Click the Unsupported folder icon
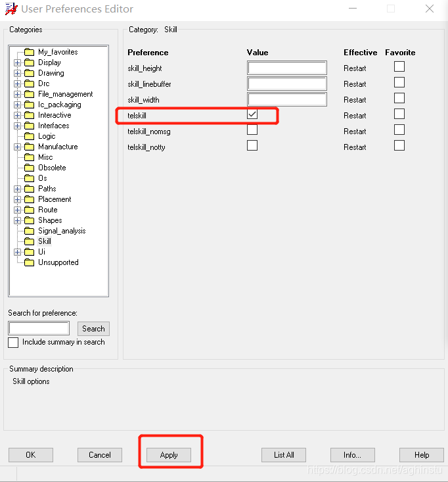This screenshot has width=448, height=482. tap(29, 262)
